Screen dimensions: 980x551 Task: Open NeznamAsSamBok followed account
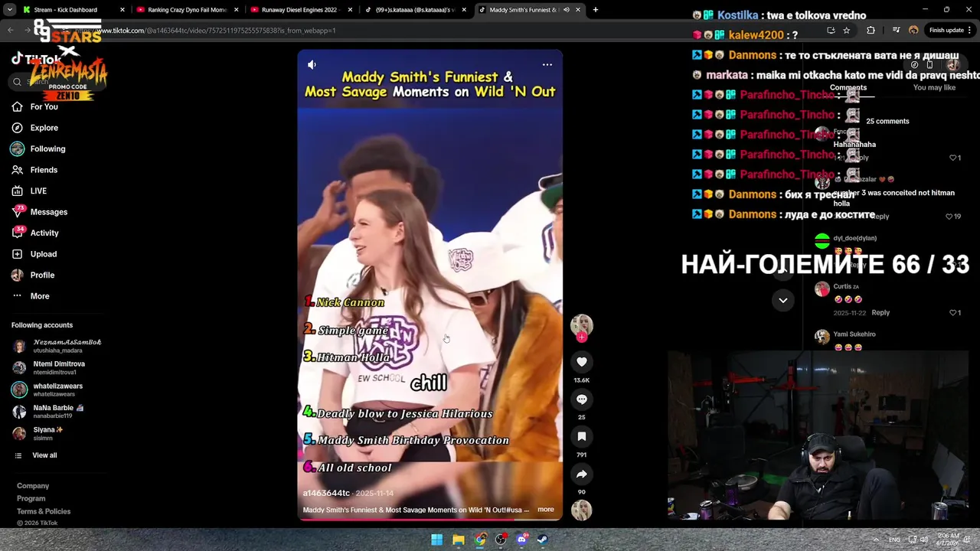57,346
